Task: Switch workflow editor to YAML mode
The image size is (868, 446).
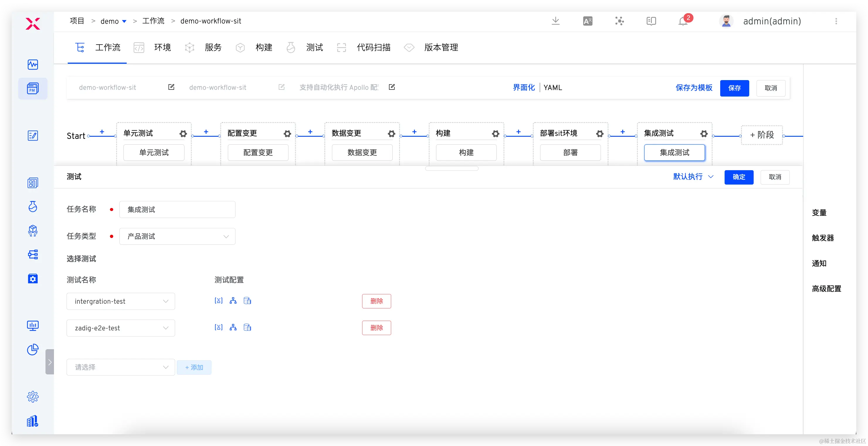Action: click(552, 88)
